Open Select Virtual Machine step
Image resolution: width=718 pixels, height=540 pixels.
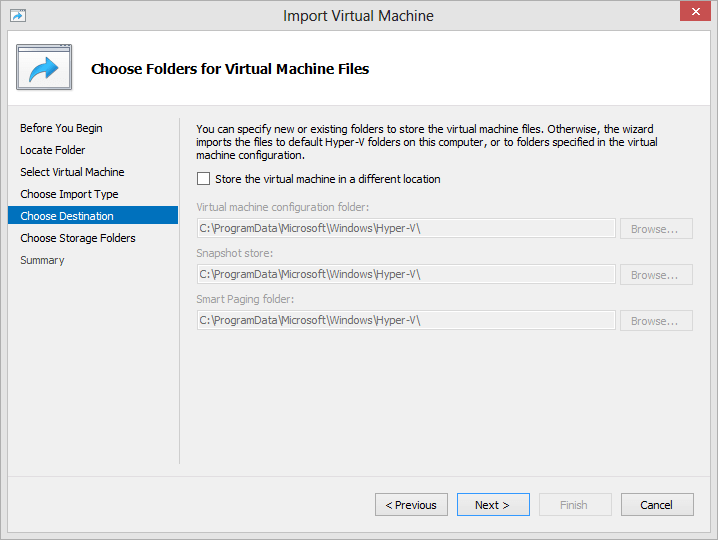72,172
